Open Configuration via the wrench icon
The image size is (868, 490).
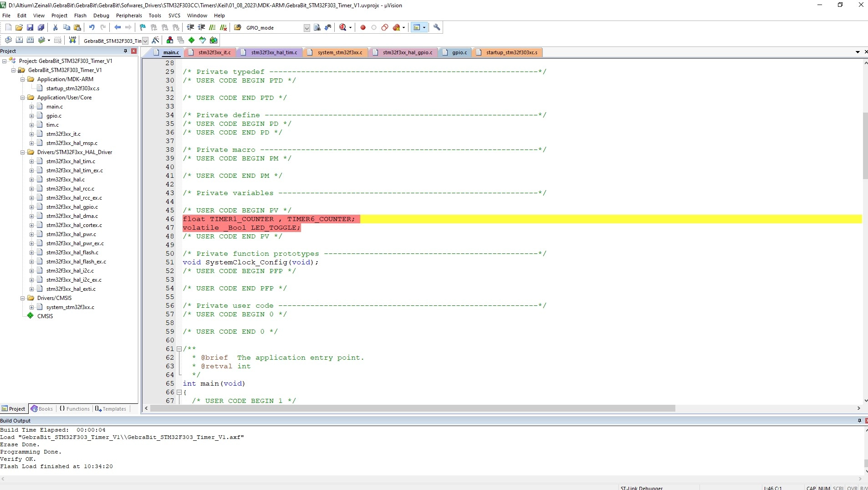tap(437, 27)
